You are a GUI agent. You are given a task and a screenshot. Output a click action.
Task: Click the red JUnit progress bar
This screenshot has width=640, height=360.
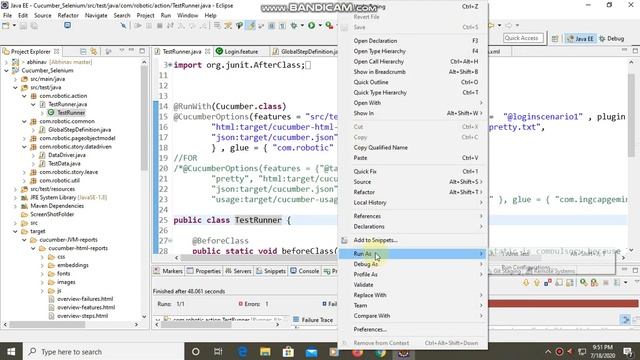(563, 304)
